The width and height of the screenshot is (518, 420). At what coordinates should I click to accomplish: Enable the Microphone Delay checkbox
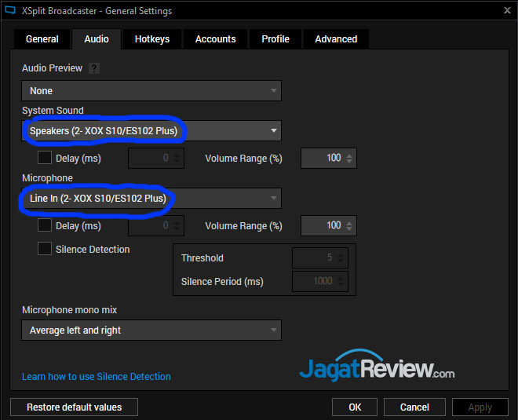[45, 225]
